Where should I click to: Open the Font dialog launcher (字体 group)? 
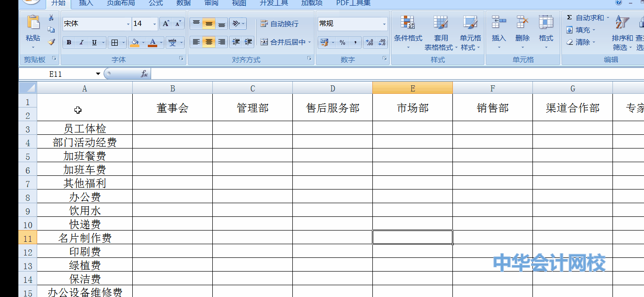(x=182, y=58)
